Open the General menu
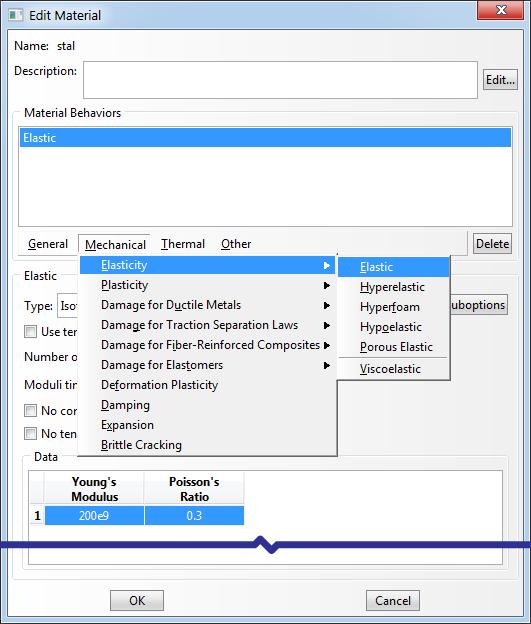 (x=48, y=244)
